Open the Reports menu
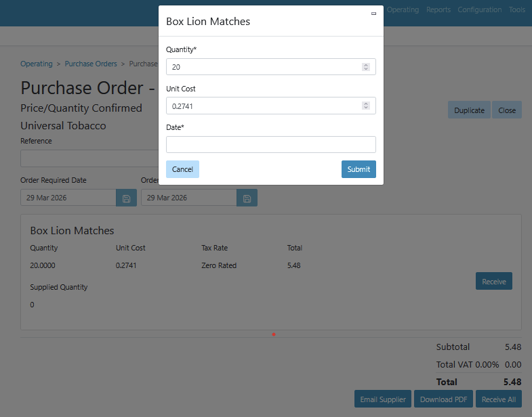The height and width of the screenshot is (417, 532). (438, 10)
